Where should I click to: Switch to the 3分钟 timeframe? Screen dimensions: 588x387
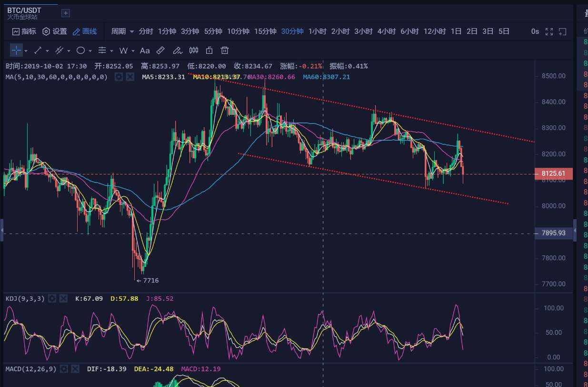[190, 31]
